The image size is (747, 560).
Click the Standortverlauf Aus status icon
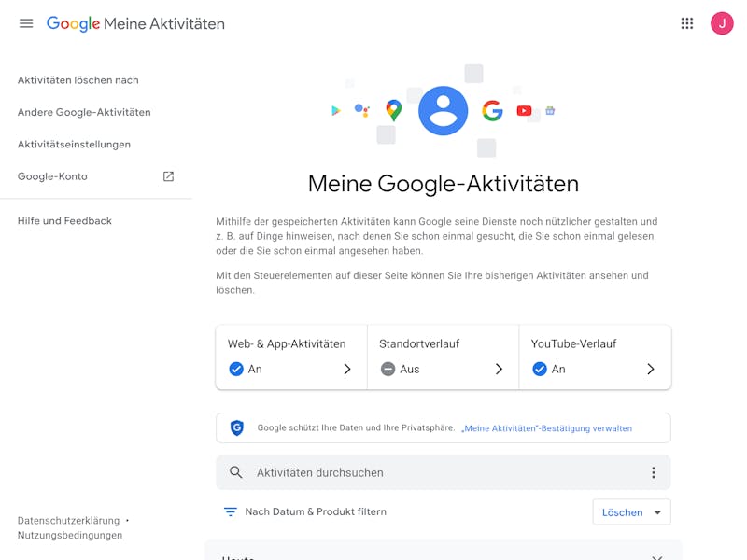[x=388, y=369]
